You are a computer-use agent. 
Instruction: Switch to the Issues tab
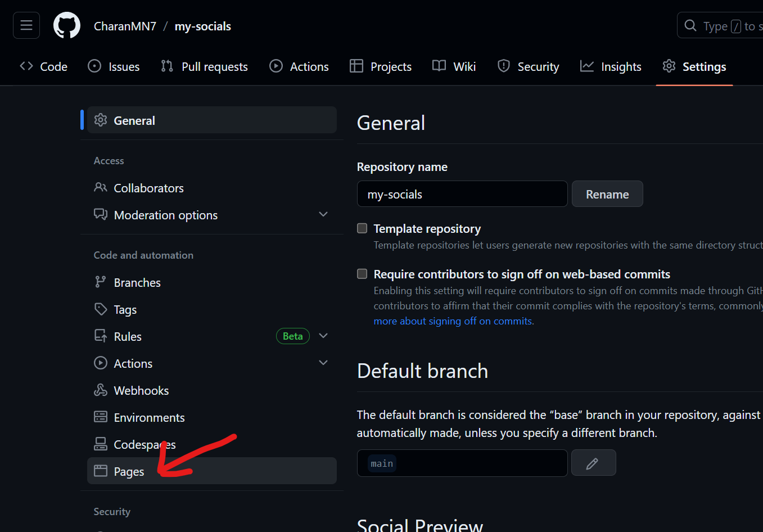tap(114, 66)
